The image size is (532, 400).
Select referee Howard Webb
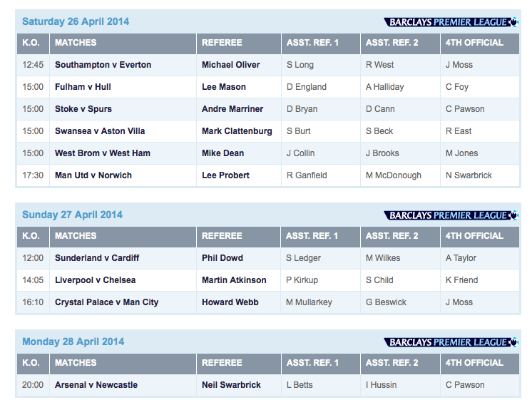(x=231, y=302)
